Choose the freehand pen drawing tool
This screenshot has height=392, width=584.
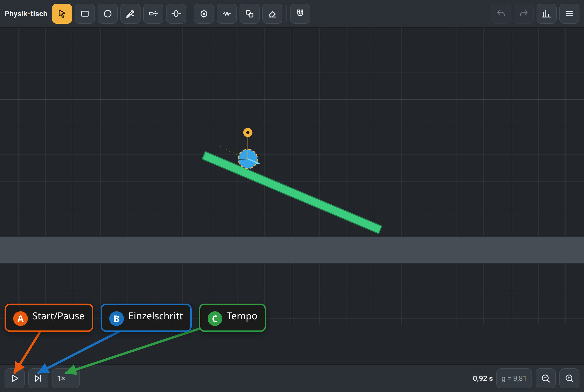click(130, 13)
